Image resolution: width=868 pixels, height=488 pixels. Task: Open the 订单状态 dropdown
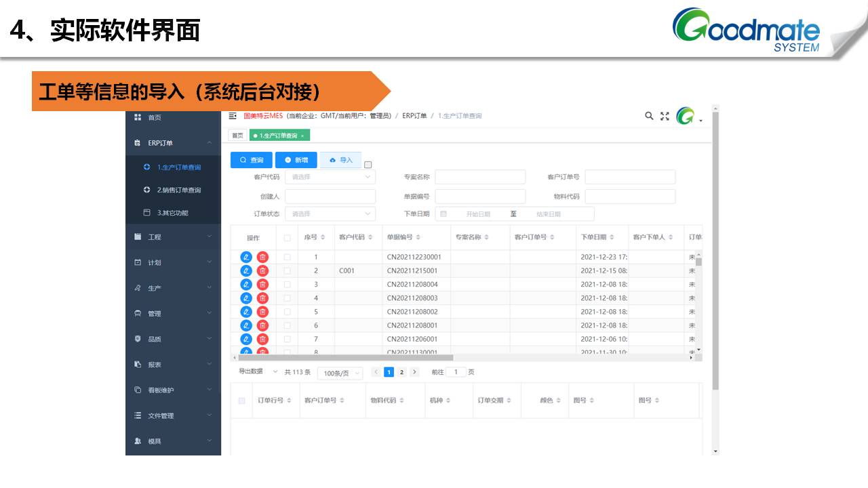[x=330, y=214]
